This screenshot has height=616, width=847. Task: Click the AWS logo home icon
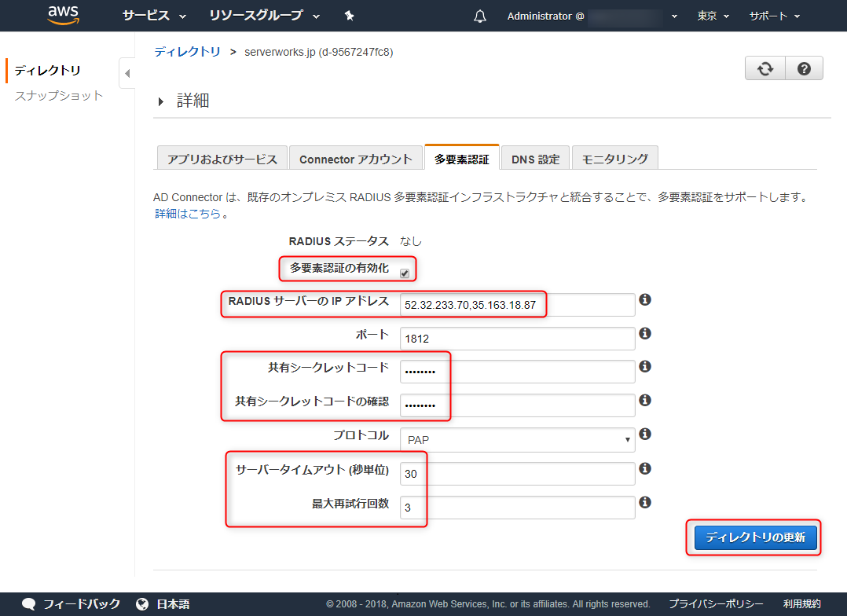61,15
